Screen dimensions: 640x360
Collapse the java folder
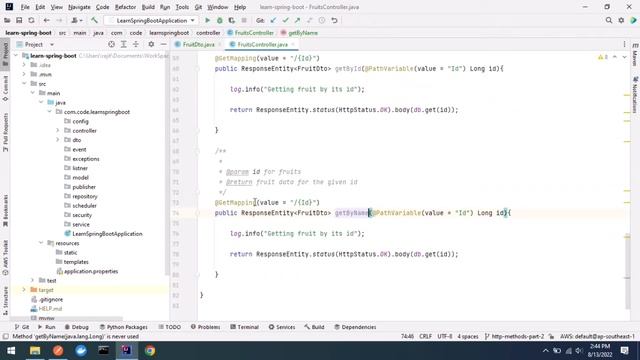click(x=41, y=102)
